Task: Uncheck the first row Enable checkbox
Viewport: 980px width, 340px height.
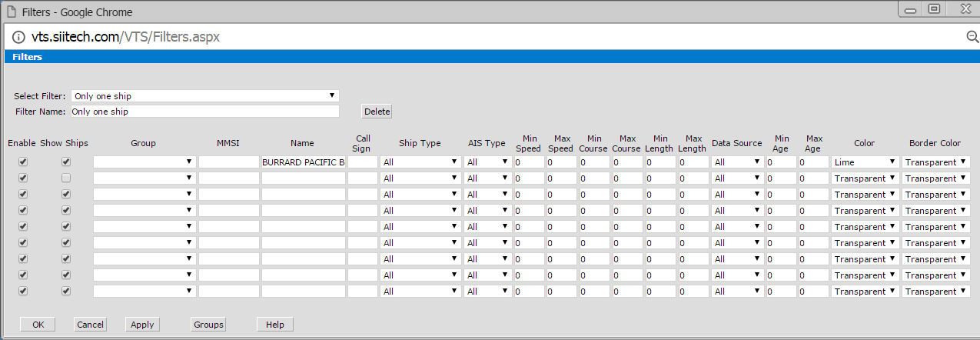Action: [23, 162]
